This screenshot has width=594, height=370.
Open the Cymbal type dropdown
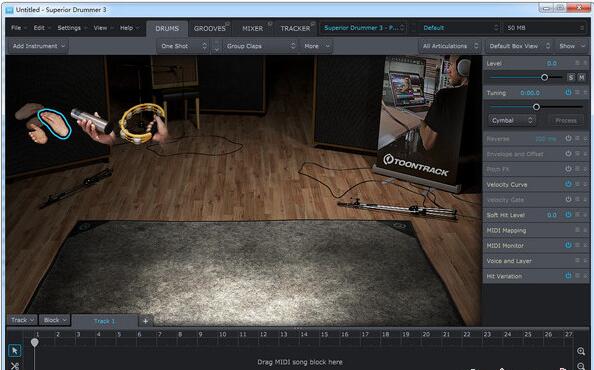point(511,120)
